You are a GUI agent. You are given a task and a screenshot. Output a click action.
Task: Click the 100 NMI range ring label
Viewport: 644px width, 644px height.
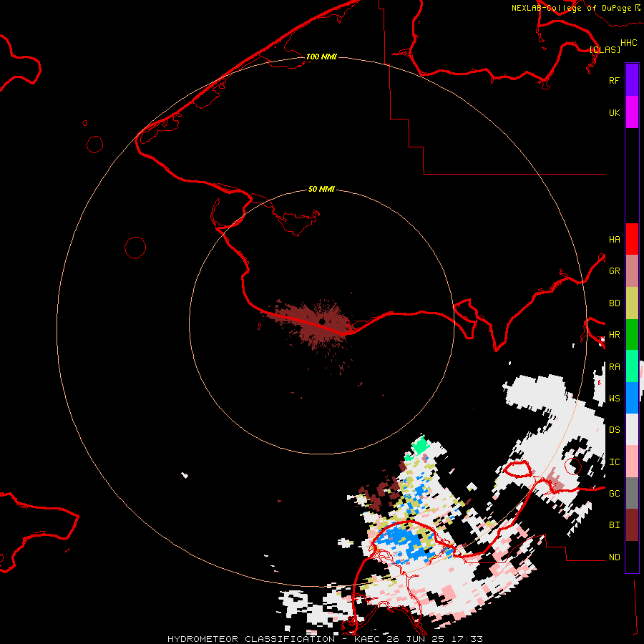[x=321, y=57]
